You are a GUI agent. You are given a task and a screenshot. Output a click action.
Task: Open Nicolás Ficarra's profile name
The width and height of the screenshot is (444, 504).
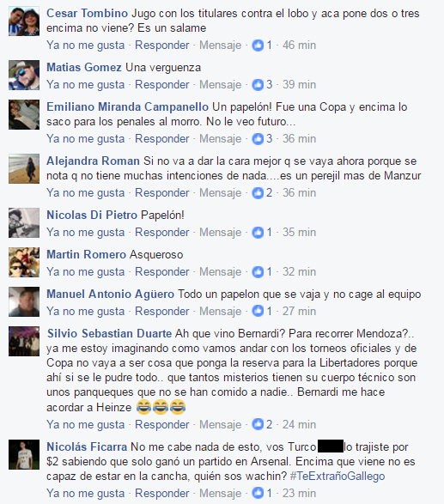[87, 446]
